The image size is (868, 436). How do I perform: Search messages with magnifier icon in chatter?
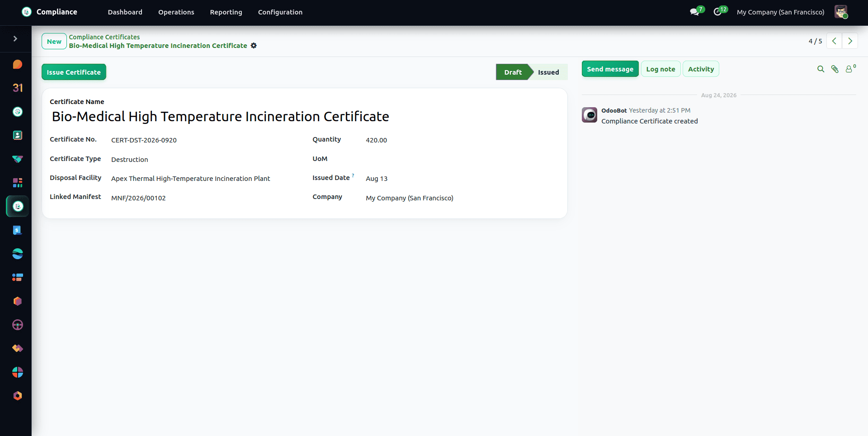coord(821,69)
